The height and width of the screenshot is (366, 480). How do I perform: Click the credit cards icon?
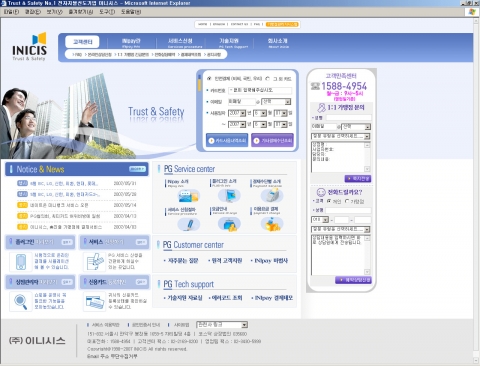(x=94, y=301)
